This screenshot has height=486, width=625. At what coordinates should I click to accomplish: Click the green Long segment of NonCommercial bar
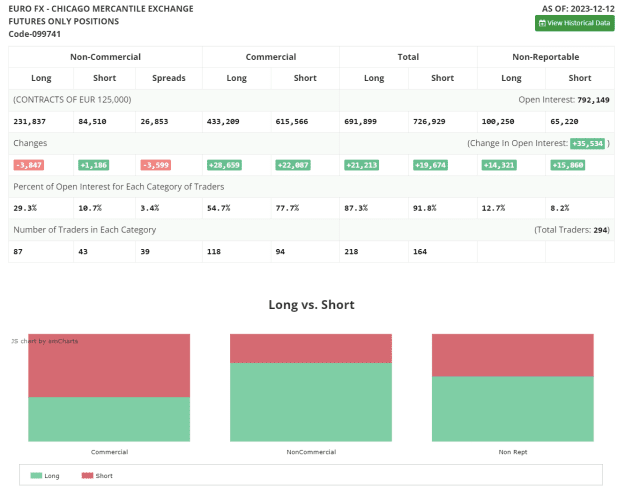click(311, 402)
